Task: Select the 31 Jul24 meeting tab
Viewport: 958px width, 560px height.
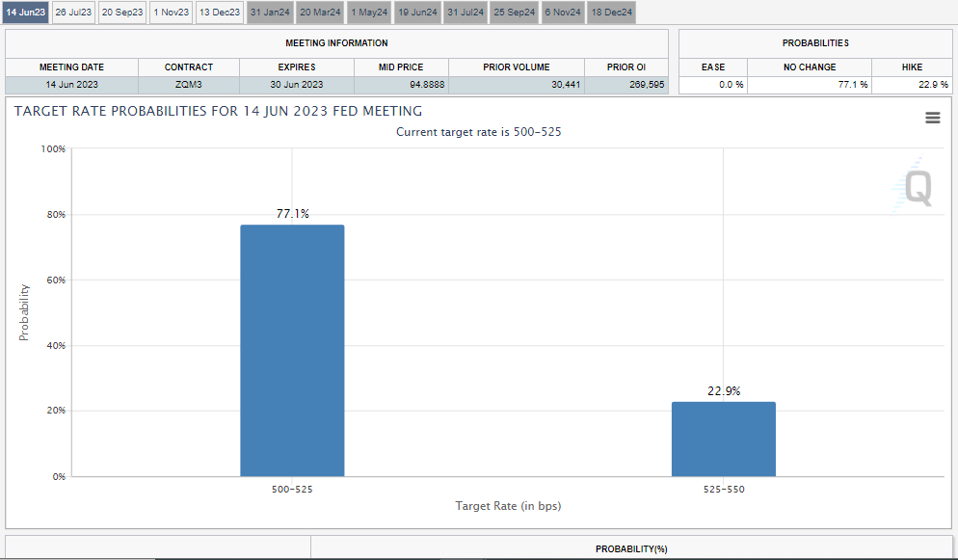Action: tap(466, 13)
